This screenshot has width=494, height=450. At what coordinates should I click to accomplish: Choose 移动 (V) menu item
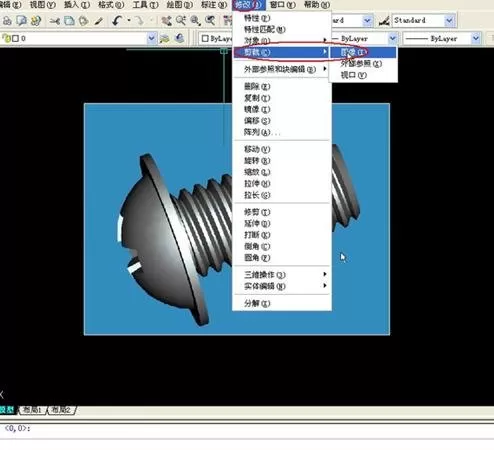coord(282,149)
